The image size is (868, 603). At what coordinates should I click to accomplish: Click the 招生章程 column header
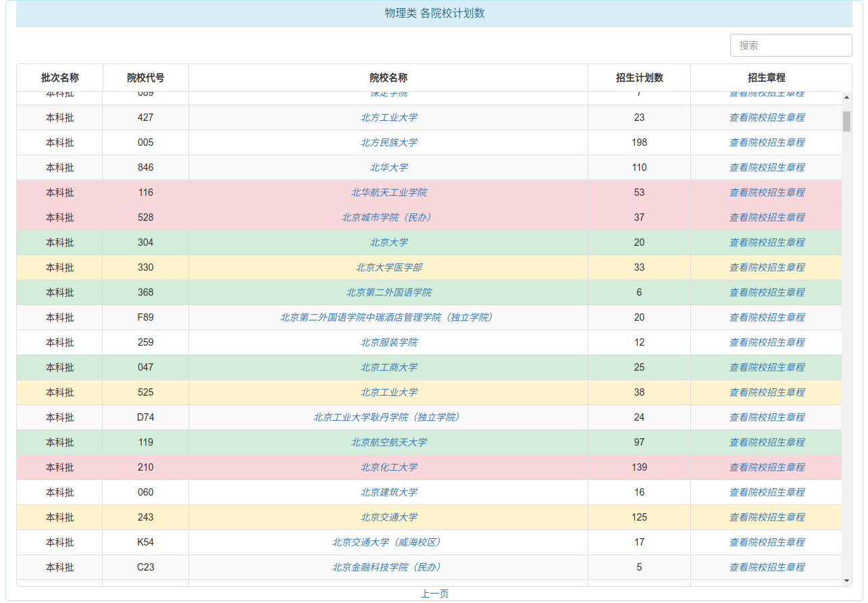click(x=767, y=78)
